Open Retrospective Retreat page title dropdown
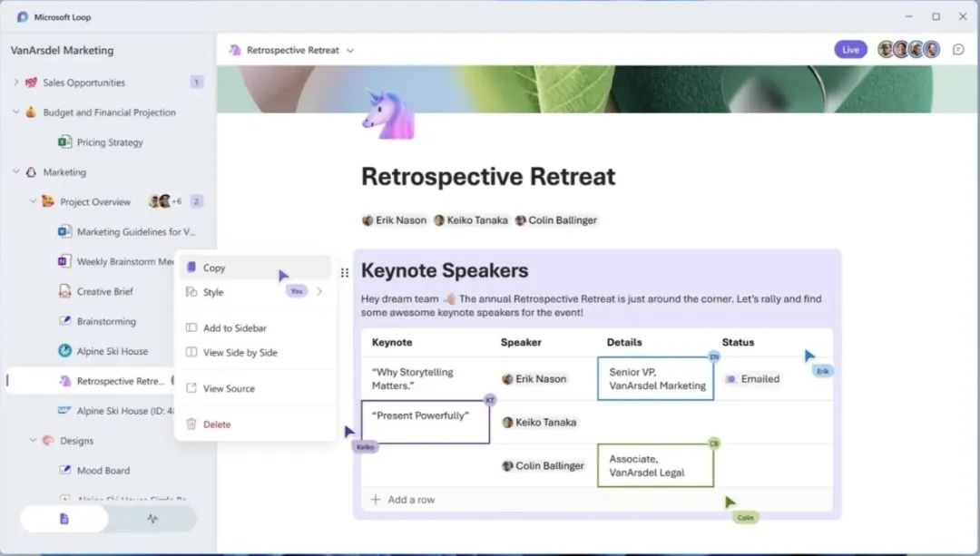 [x=350, y=51]
